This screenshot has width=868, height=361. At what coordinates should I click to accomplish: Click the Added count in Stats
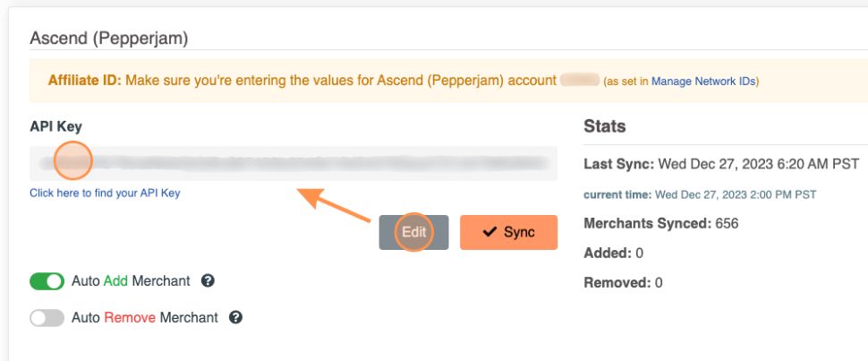[639, 253]
